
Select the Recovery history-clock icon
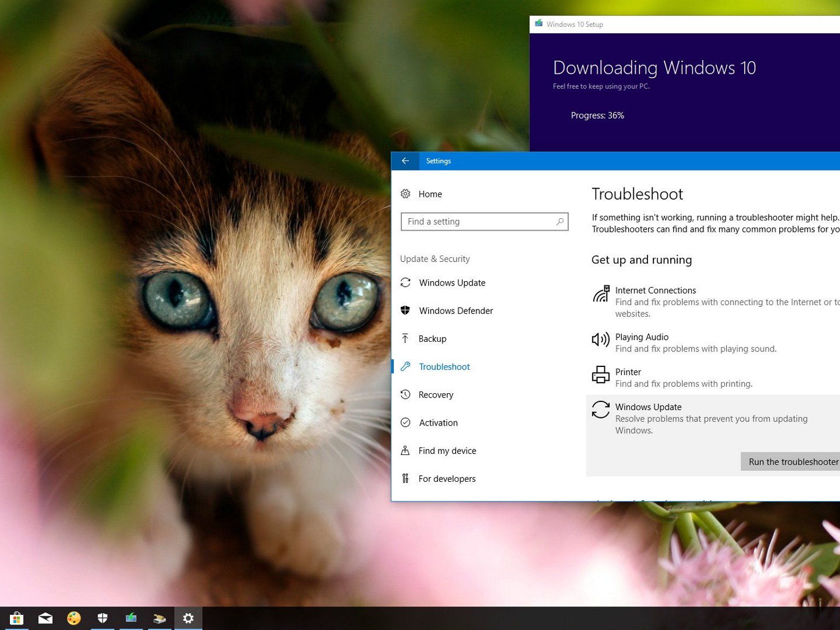(405, 394)
